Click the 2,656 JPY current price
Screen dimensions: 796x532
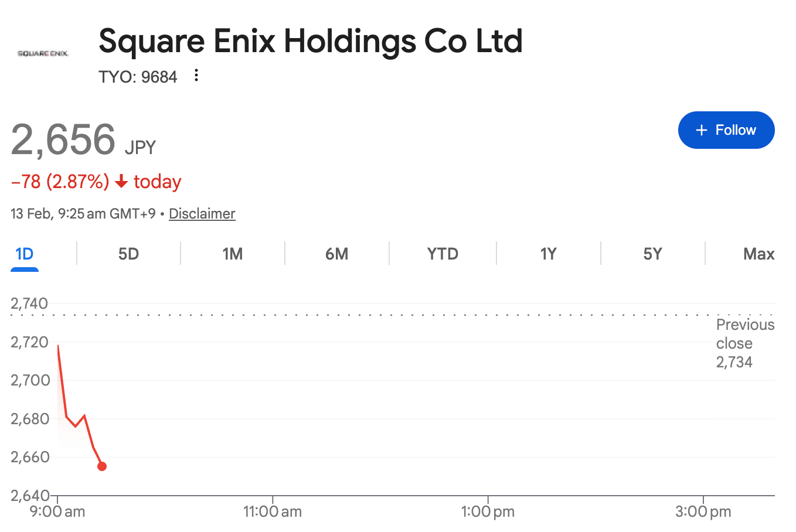coord(83,141)
